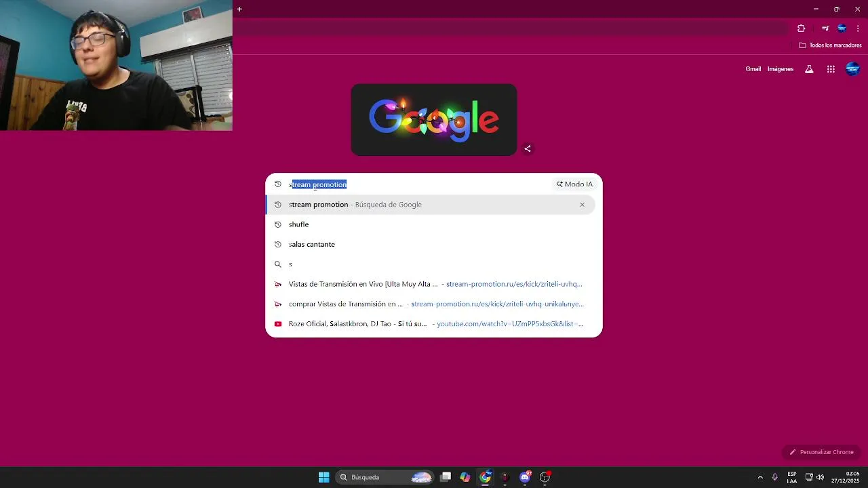
Task: Open the dark red app next to Chrome
Action: tap(505, 477)
